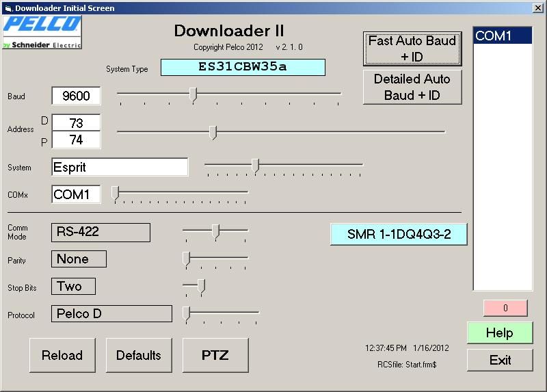This screenshot has height=392, width=547.
Task: Click the COMx field showing COM1
Action: (x=76, y=194)
